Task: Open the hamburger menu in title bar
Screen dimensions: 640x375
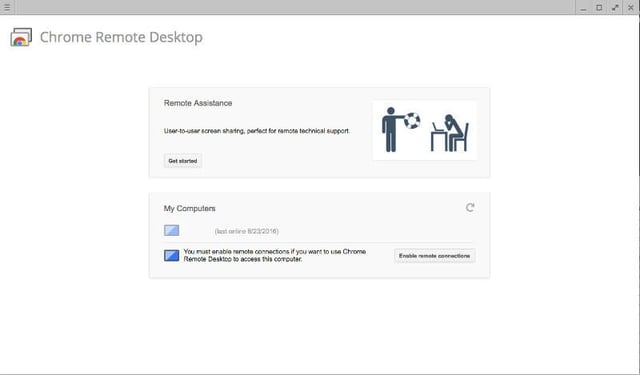Action: tap(7, 7)
